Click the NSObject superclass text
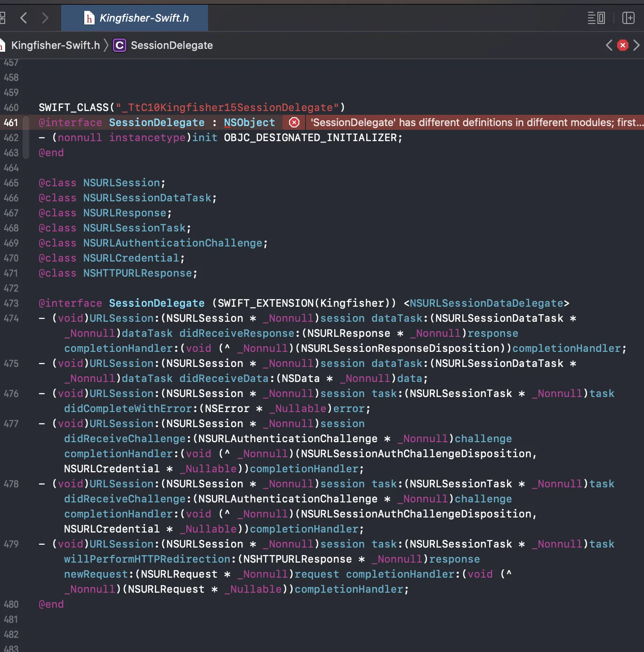 click(250, 123)
